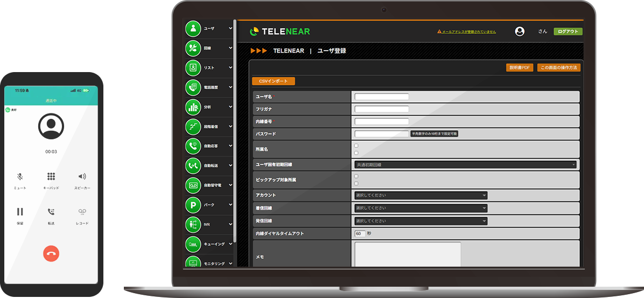Tick the first 所属名 checkbox
644x298 pixels.
click(x=356, y=146)
